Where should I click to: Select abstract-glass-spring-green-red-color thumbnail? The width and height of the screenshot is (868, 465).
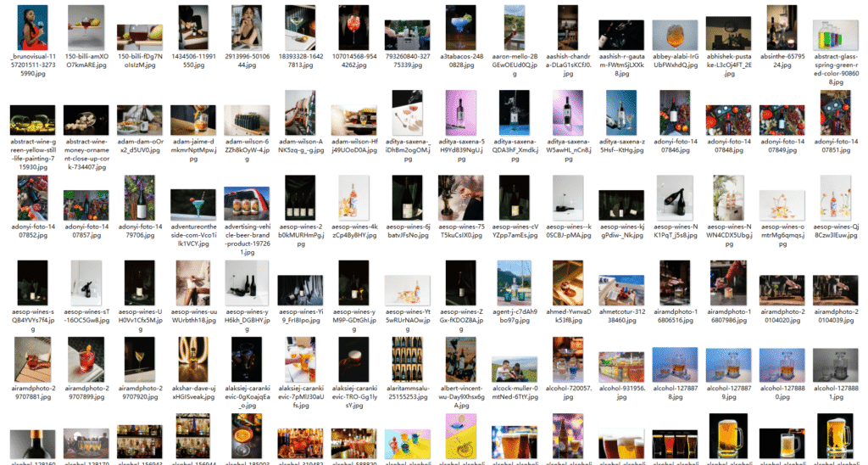coord(836,36)
